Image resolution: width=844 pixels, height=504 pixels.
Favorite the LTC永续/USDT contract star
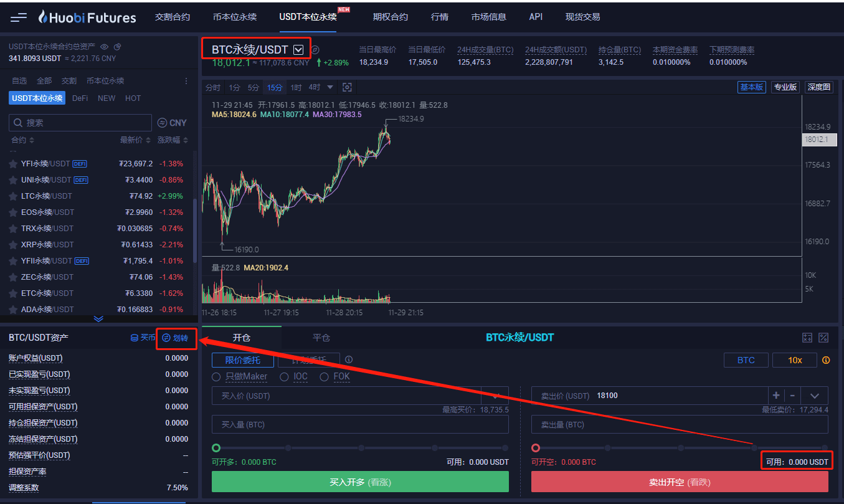[12, 196]
